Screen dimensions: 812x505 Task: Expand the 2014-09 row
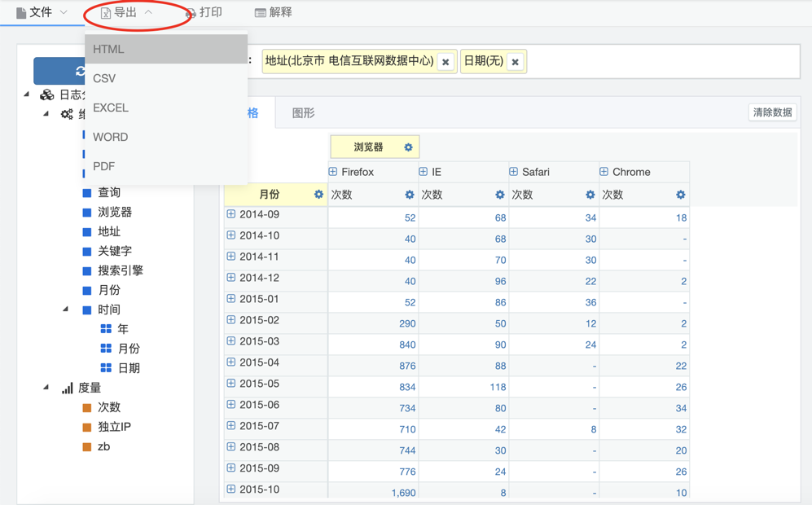point(231,214)
